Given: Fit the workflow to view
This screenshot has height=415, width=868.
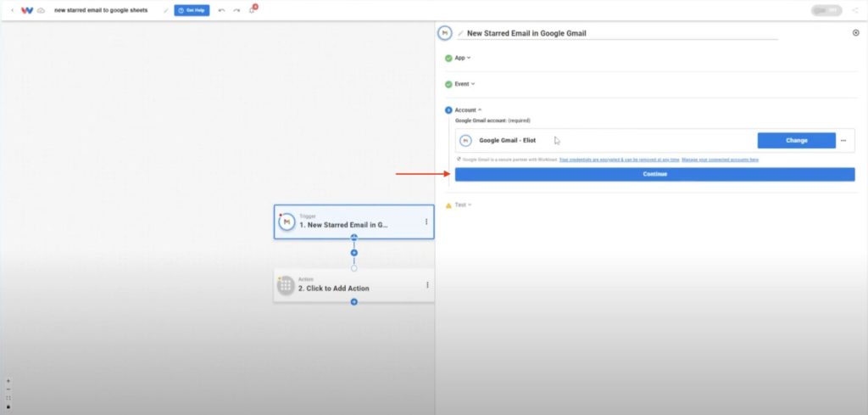Looking at the screenshot, I should point(8,398).
